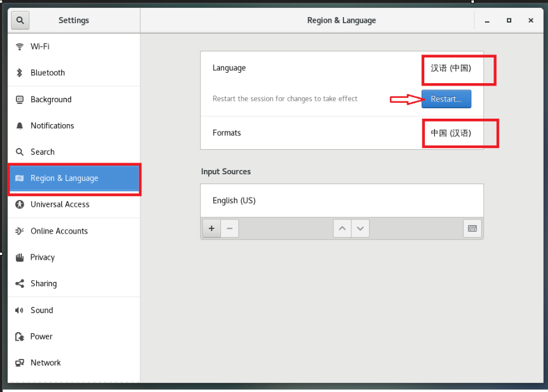Select Privacy in the sidebar
The image size is (548, 392).
click(x=74, y=257)
